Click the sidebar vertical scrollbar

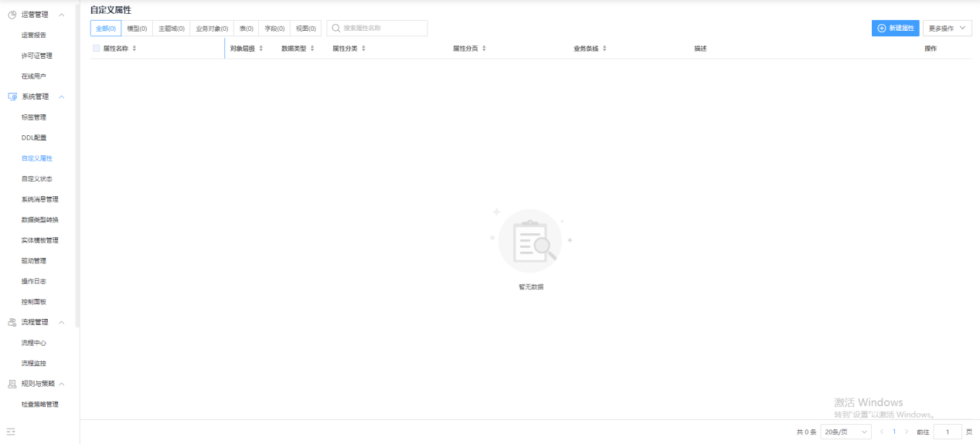(77, 166)
